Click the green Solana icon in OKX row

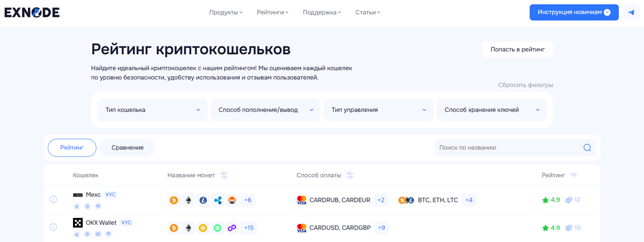click(217, 228)
